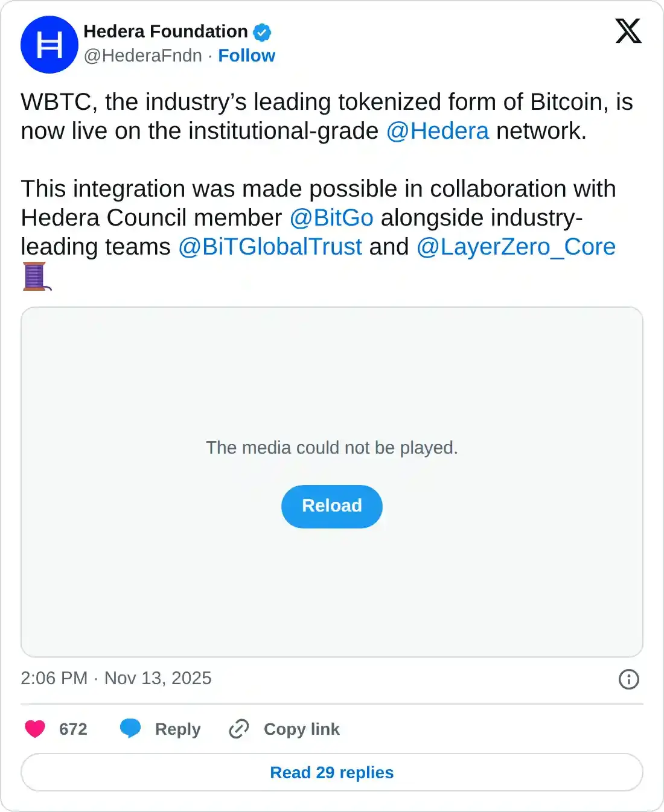Open the @Hedera mention link

pyautogui.click(x=440, y=130)
